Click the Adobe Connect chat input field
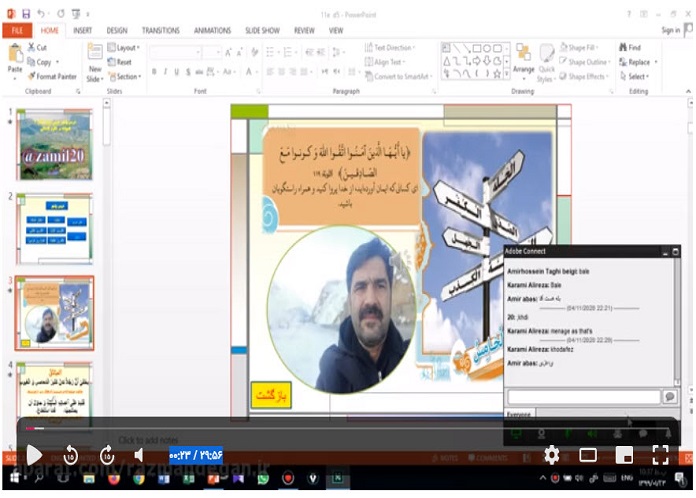696x498 pixels. (x=584, y=396)
